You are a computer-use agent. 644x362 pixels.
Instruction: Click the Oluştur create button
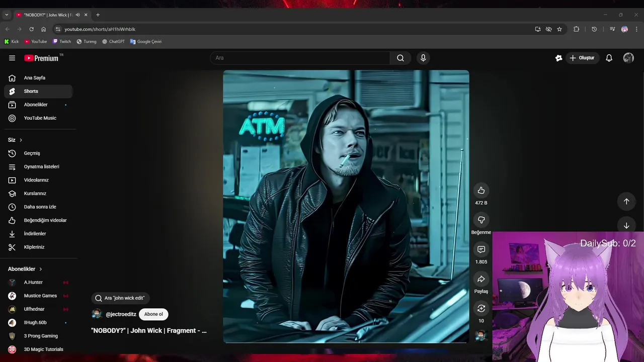582,58
